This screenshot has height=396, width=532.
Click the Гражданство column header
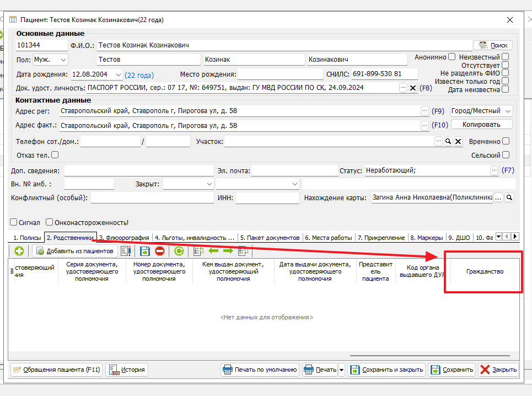click(x=485, y=271)
